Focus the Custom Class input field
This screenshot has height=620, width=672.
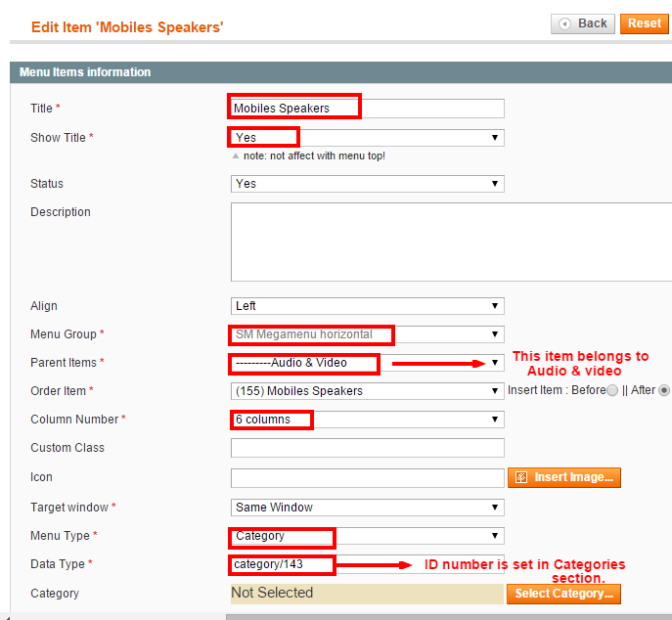coord(367,448)
